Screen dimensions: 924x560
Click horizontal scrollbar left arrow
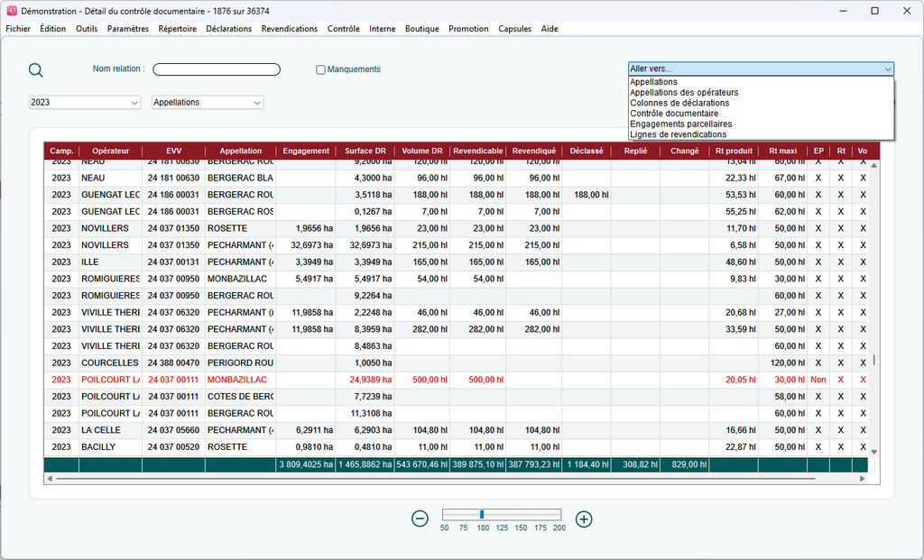pos(50,479)
